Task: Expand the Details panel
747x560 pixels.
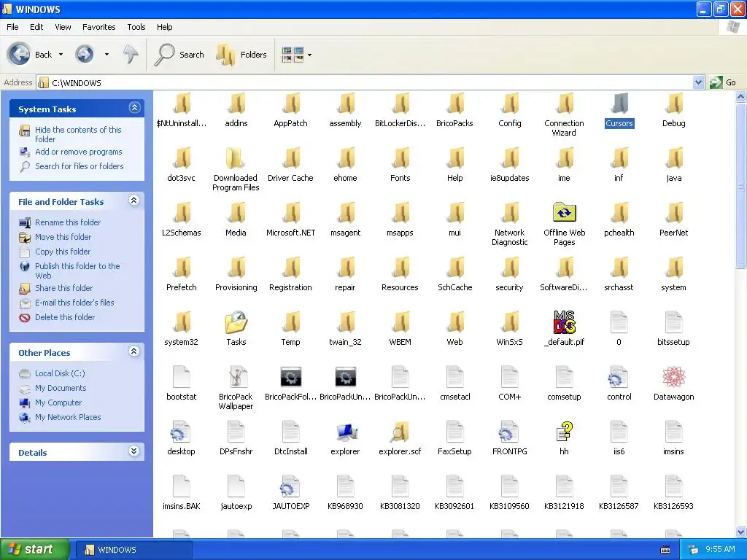Action: pyautogui.click(x=134, y=451)
